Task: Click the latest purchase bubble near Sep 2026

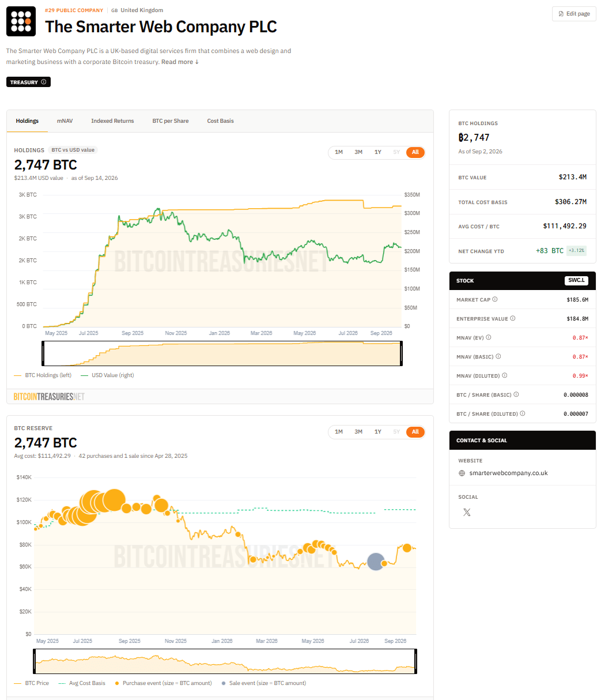Action: click(407, 548)
